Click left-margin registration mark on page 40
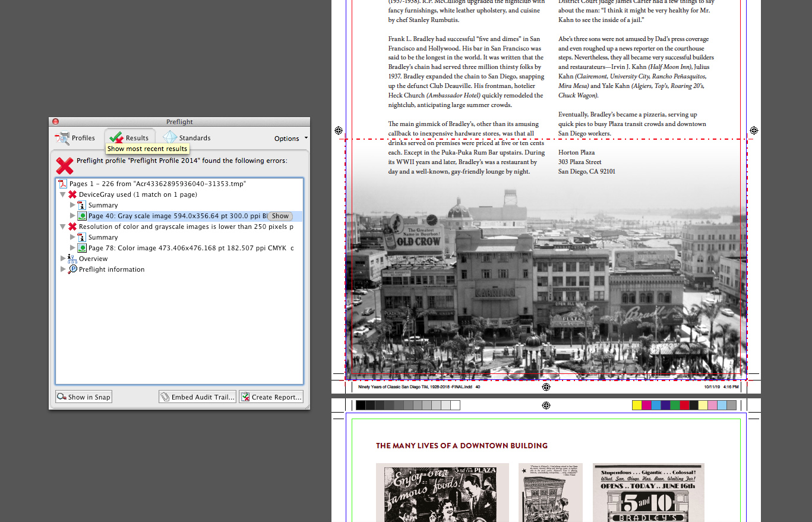The height and width of the screenshot is (522, 812). coord(339,130)
